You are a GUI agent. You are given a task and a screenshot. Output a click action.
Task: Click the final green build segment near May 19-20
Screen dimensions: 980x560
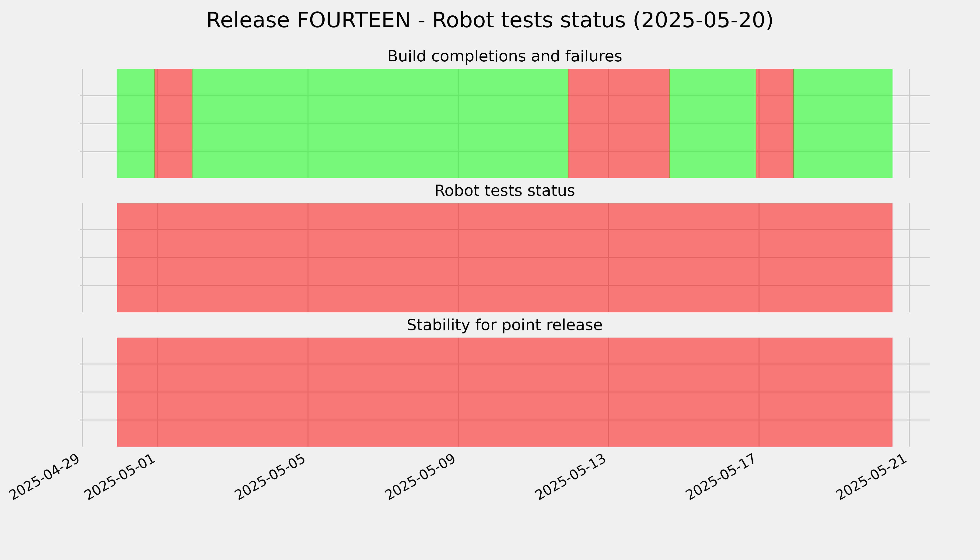point(843,123)
